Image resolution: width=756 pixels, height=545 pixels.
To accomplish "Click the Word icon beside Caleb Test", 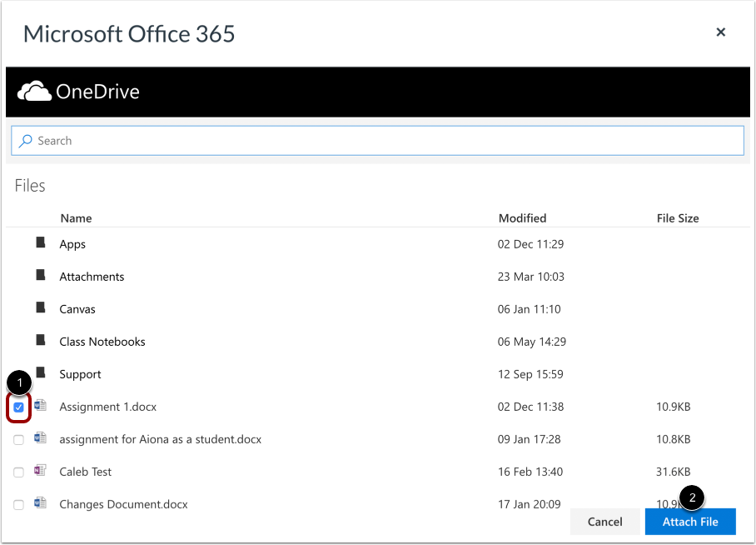I will (x=40, y=472).
